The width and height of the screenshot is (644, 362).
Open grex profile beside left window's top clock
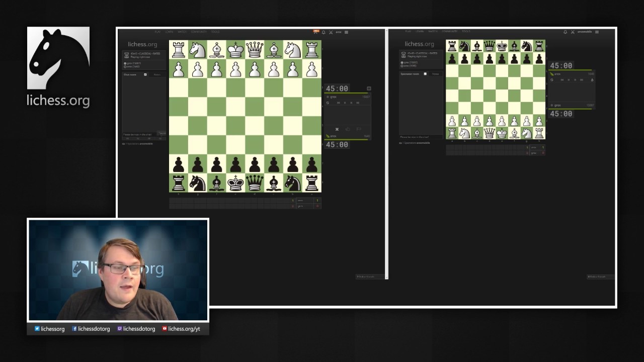(333, 97)
